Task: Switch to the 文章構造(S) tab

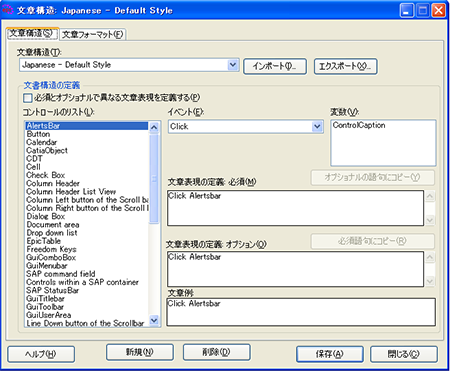Action: pyautogui.click(x=32, y=34)
